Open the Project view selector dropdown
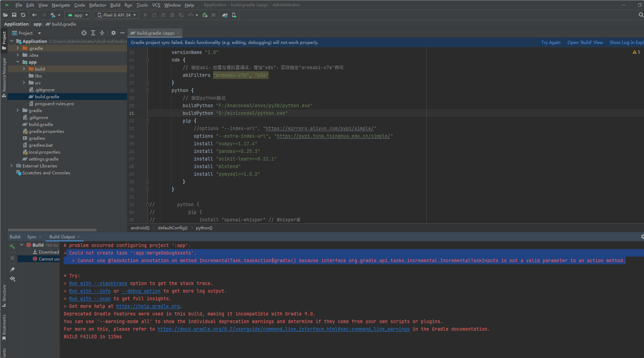The height and width of the screenshot is (358, 644). tap(27, 33)
